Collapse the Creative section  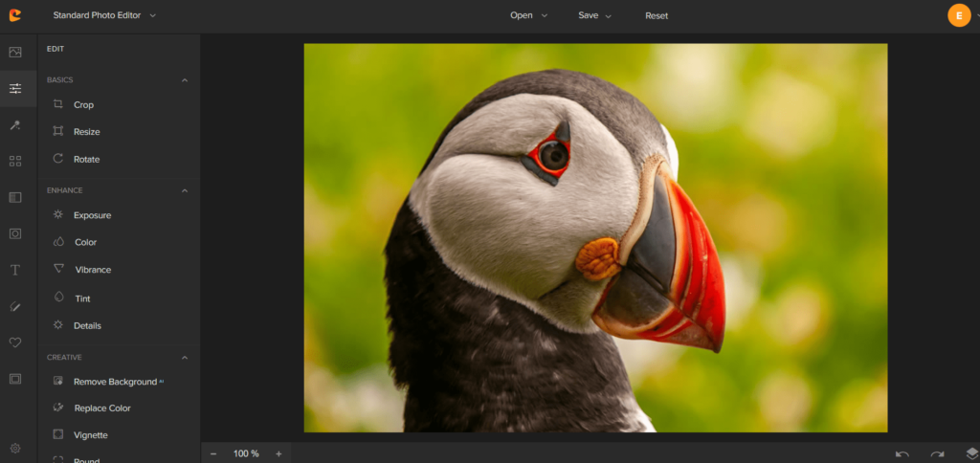[185, 358]
